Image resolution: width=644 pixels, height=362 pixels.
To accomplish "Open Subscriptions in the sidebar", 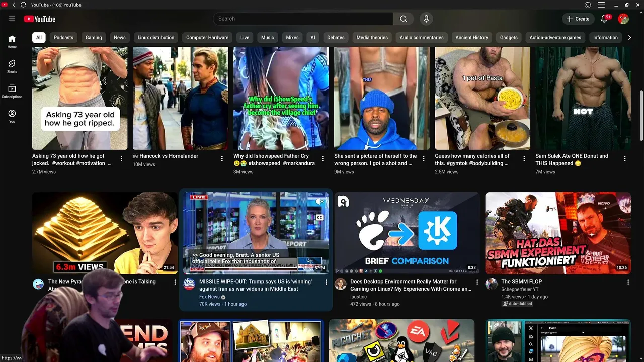I will pos(12,91).
